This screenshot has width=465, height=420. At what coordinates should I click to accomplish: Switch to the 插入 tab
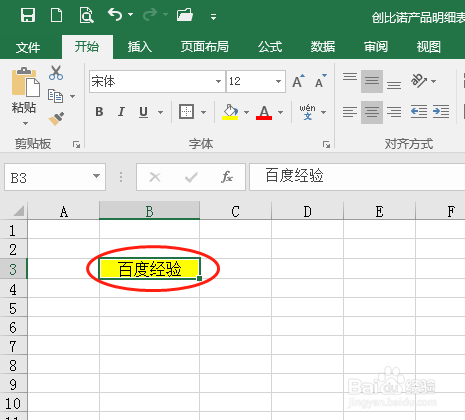click(x=140, y=47)
